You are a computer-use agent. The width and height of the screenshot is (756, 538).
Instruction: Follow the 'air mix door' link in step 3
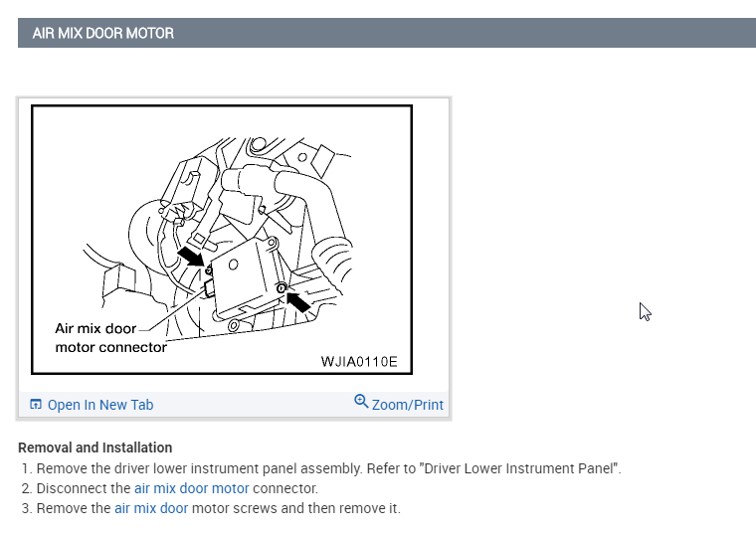click(x=151, y=508)
